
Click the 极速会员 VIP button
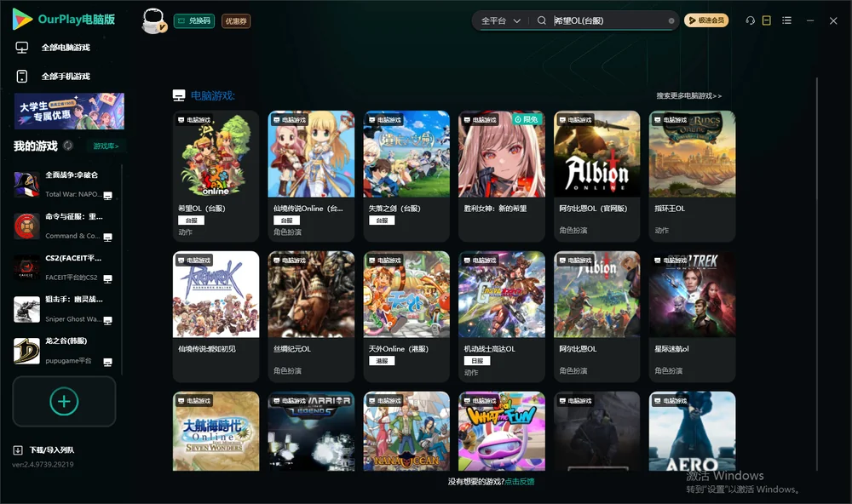[x=705, y=20]
